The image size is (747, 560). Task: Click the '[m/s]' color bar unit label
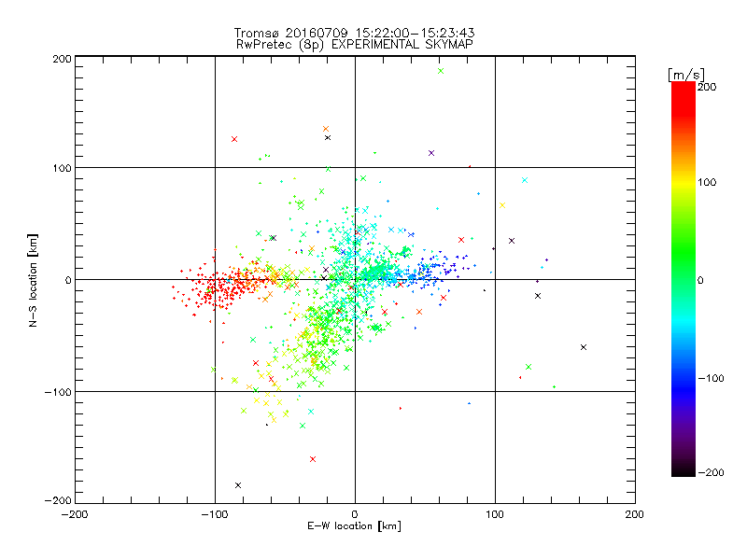tap(686, 76)
